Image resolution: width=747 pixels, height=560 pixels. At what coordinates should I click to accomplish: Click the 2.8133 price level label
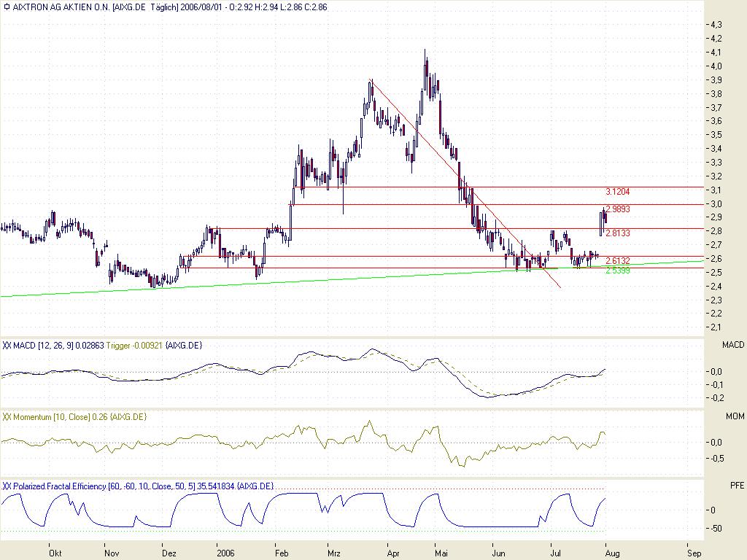point(618,233)
